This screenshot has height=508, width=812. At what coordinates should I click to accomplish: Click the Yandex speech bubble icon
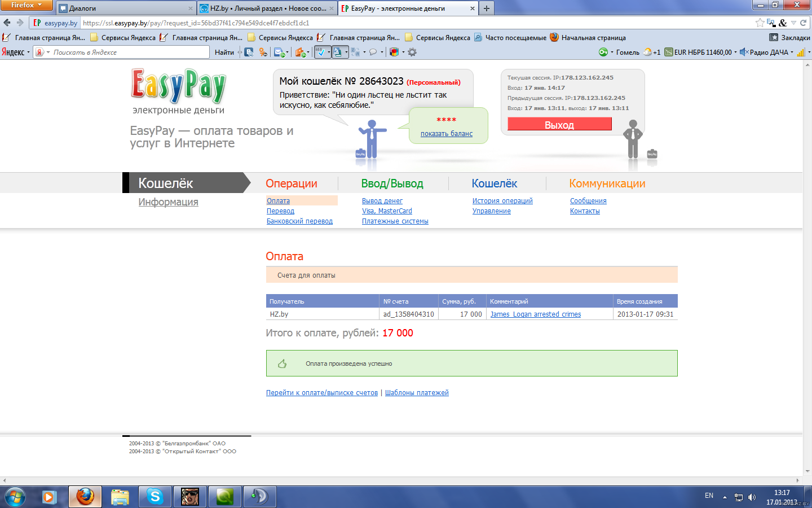[373, 52]
